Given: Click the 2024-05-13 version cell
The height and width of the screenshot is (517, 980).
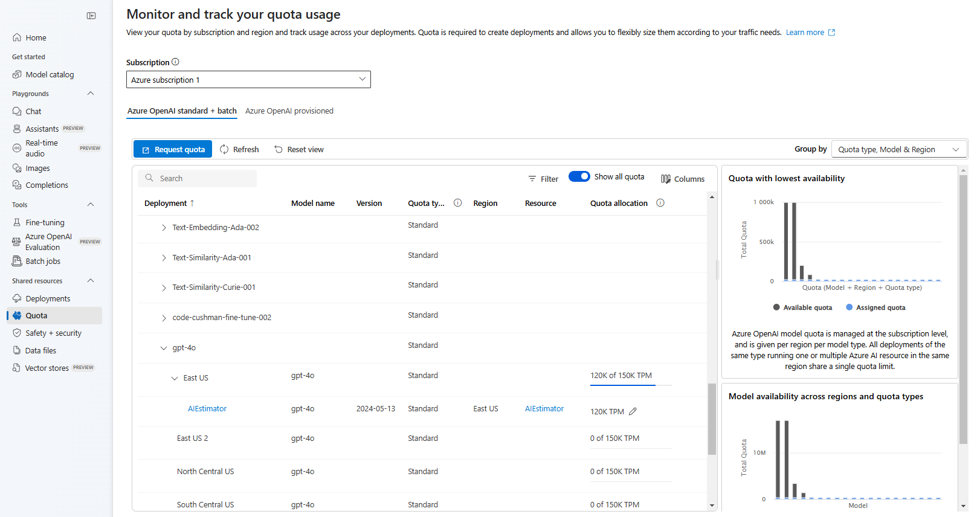Looking at the screenshot, I should (376, 409).
